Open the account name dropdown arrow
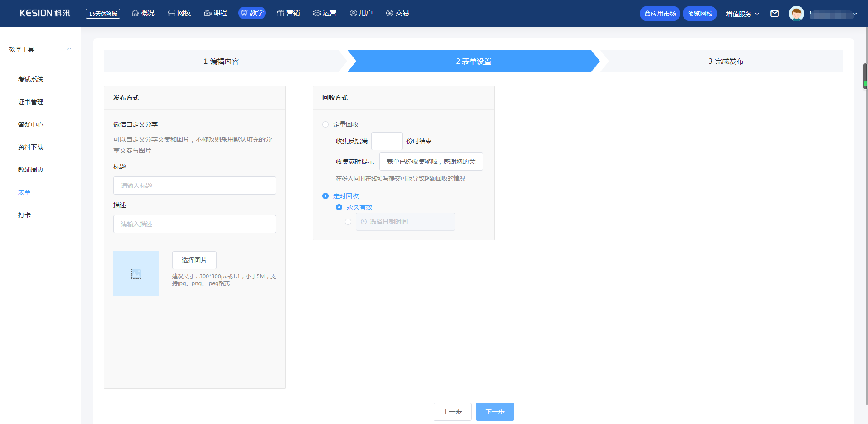868x424 pixels. pos(855,14)
